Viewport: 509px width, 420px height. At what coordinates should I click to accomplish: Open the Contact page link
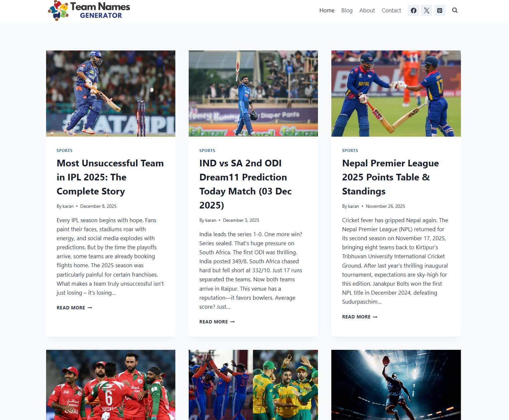coord(391,10)
